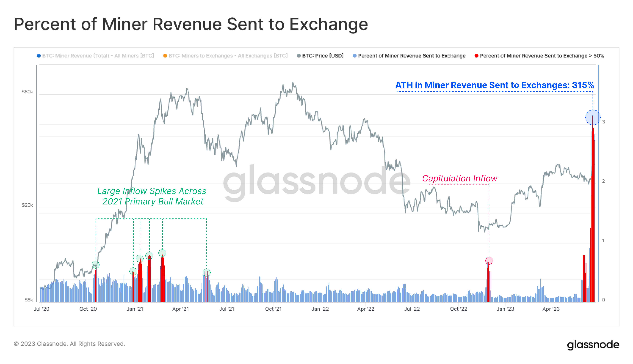Viewport: 633px width, 364px height.
Task: Click the blue dashed circle at the ATH peak
Action: click(x=592, y=117)
